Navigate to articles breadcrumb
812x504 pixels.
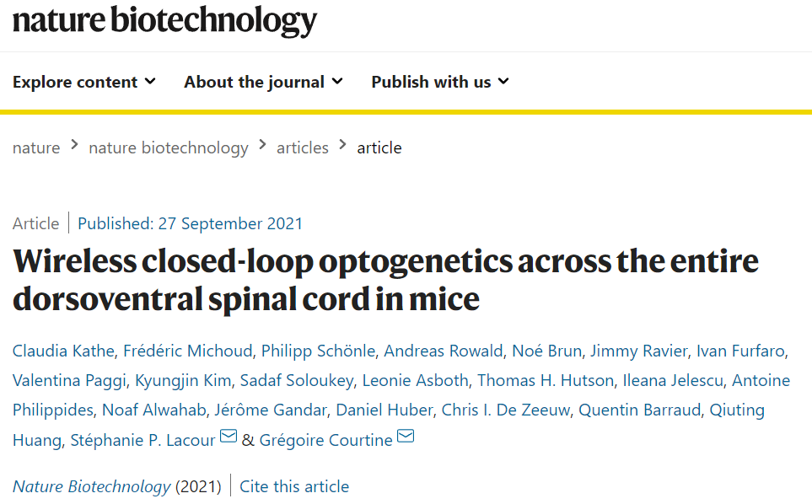(303, 148)
